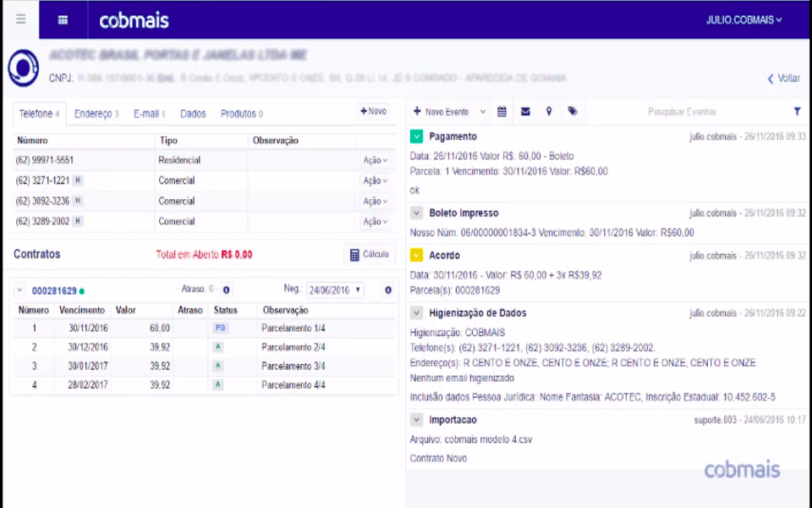Open Ação menu for (62) 3092-3236

375,202
